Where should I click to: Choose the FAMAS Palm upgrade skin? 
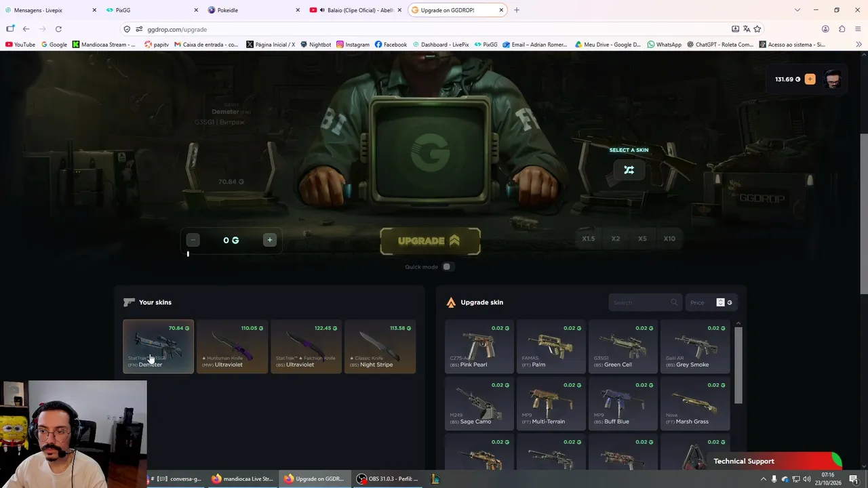coord(551,346)
